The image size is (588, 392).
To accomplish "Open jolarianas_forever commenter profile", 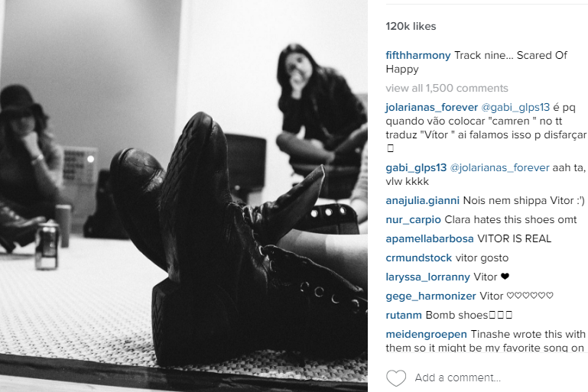I will [x=431, y=107].
